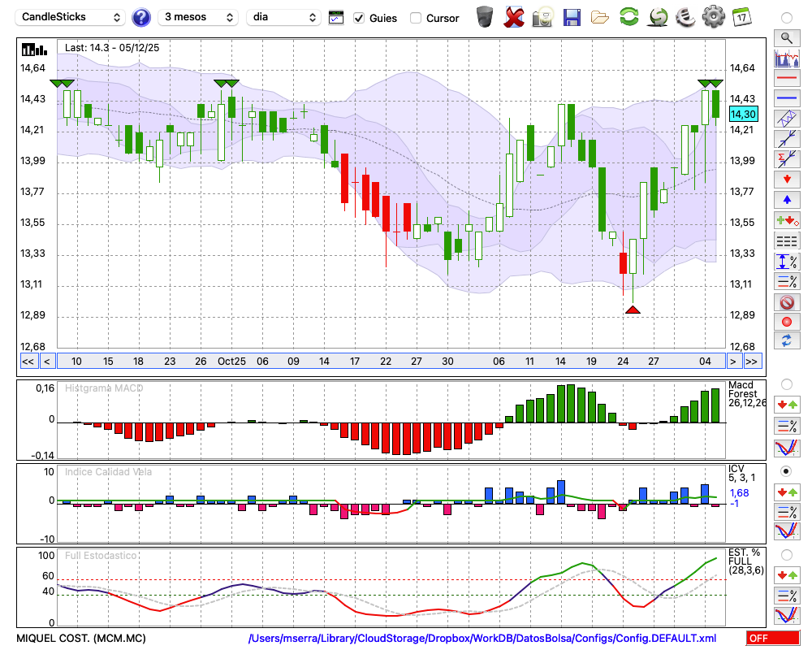Click the bar chart icon in the price panel

(34, 50)
